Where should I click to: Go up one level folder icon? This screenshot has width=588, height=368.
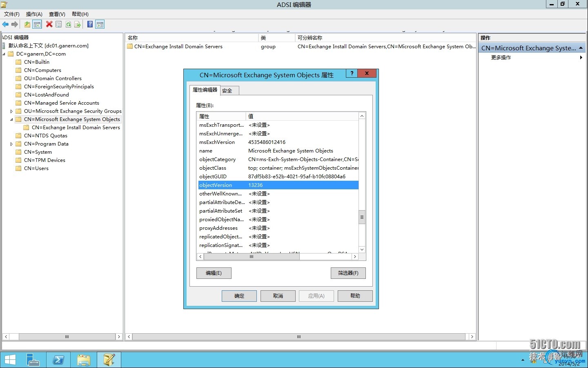pos(27,25)
